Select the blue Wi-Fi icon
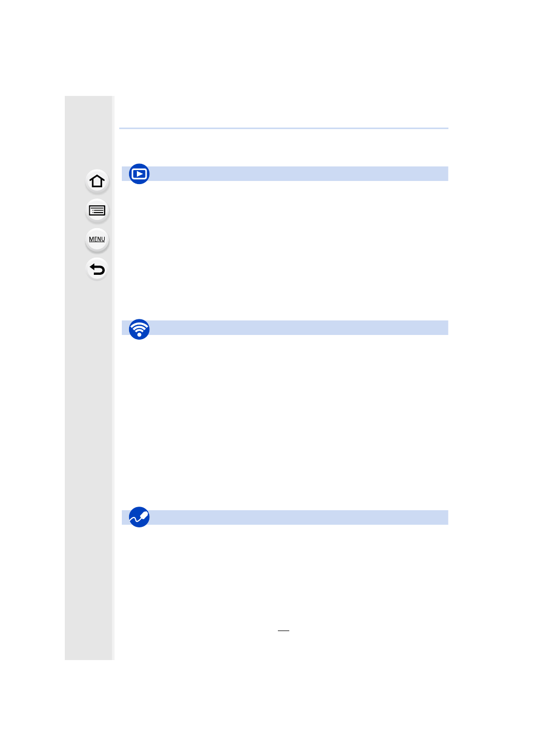Screen dimensions: 535x756 tap(139, 329)
